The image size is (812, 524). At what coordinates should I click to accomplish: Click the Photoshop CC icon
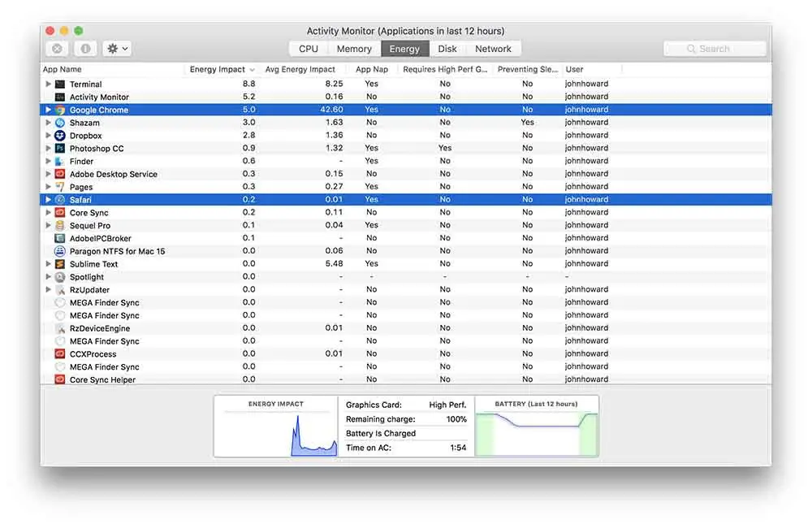(60, 148)
